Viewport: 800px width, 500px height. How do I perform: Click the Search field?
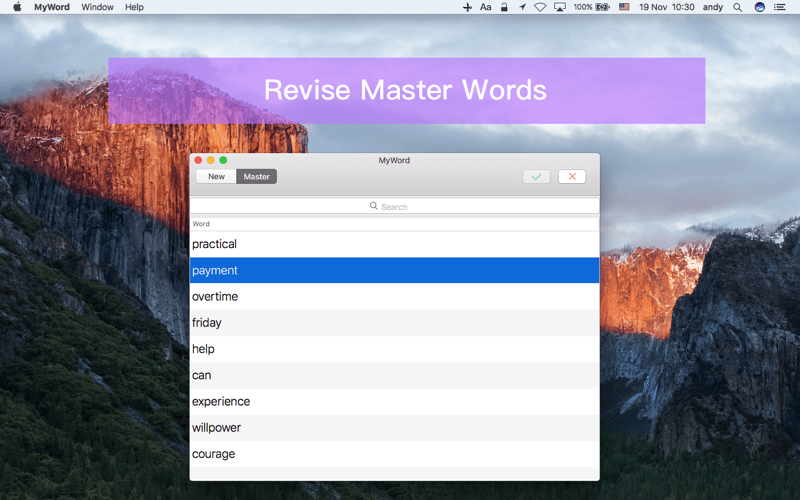pos(394,206)
